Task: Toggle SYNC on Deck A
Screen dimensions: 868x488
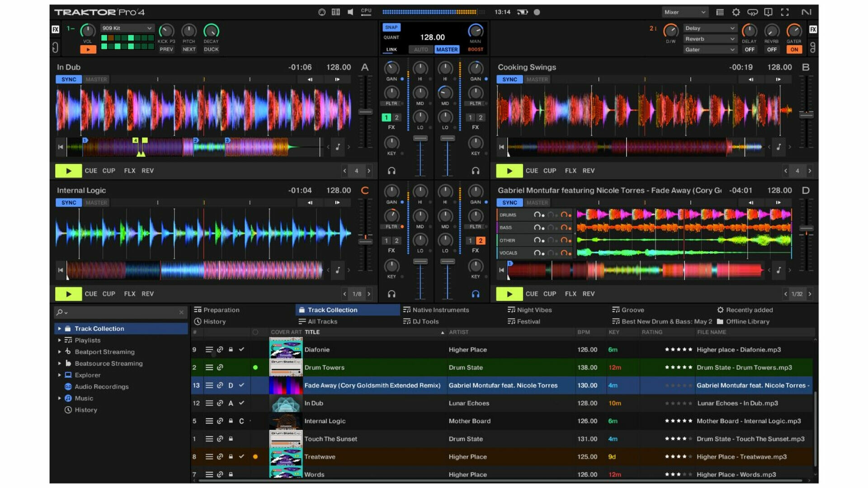Action: tap(69, 80)
